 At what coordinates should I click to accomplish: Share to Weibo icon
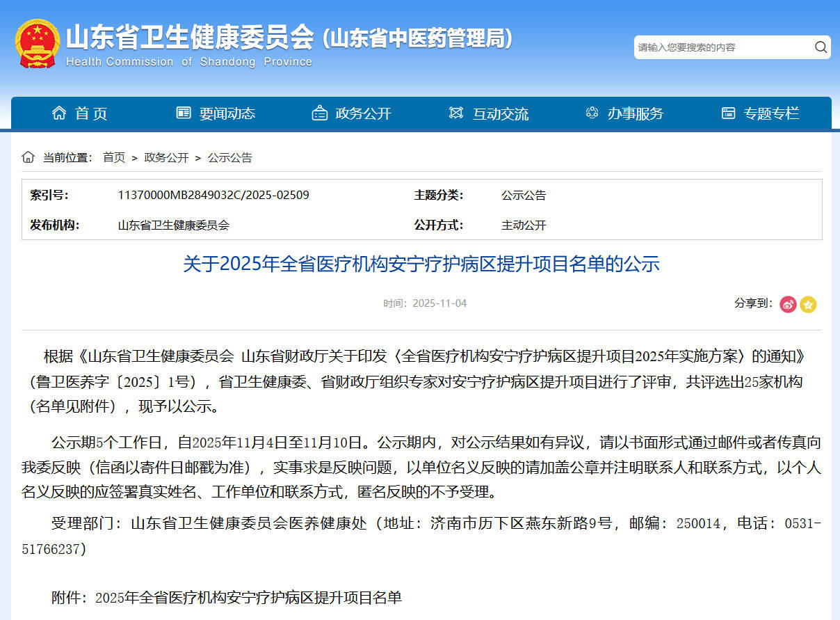[x=788, y=304]
